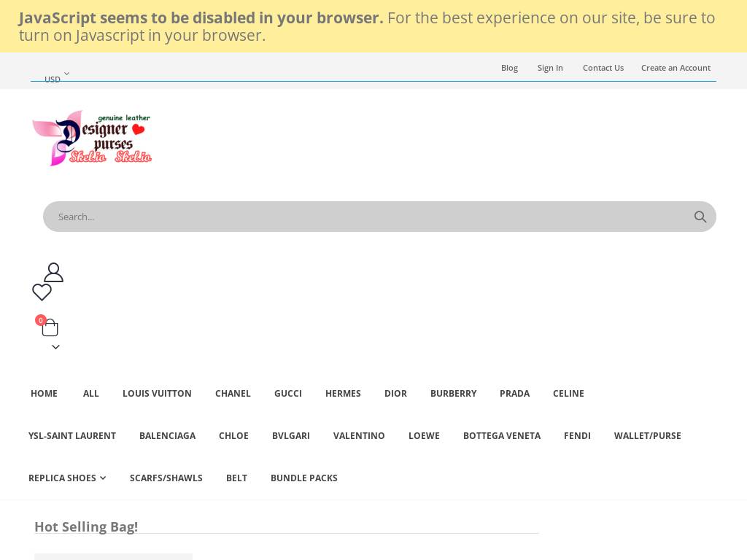
Task: Open the Contact Us page
Action: 603,68
